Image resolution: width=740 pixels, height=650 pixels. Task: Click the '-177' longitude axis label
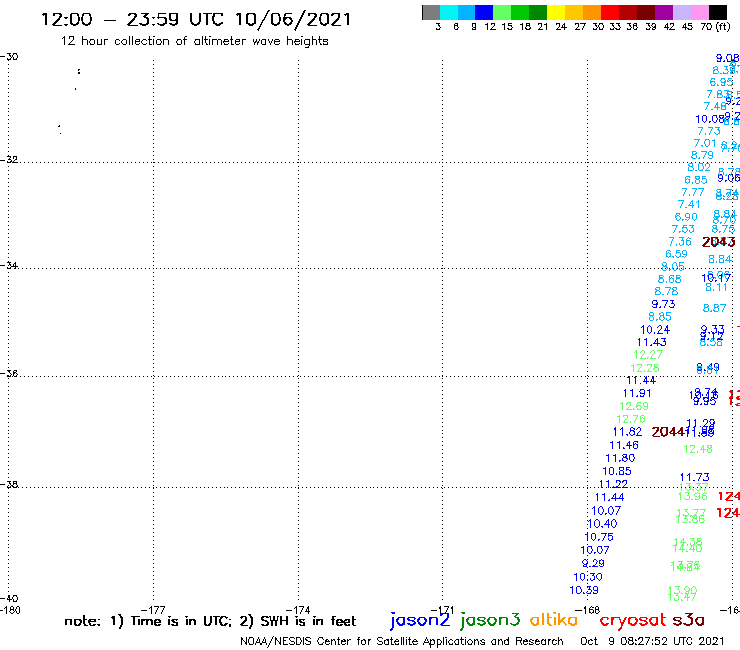[153, 610]
